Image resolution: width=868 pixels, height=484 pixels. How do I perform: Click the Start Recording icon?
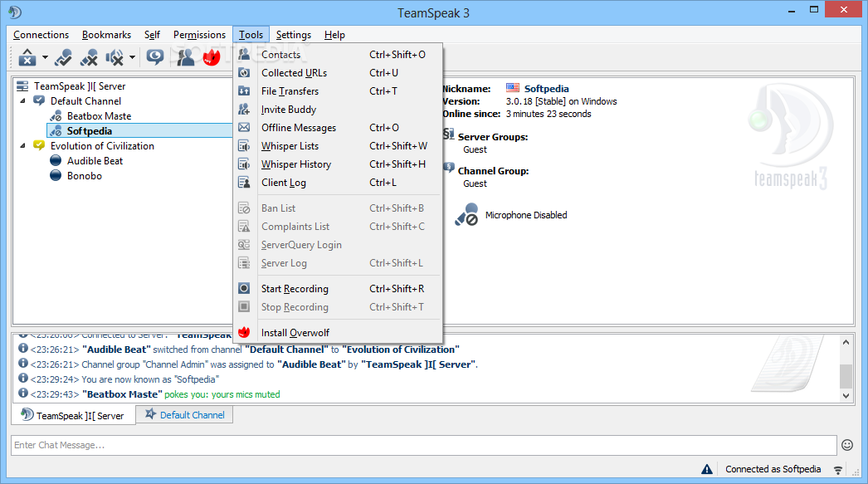click(x=244, y=289)
